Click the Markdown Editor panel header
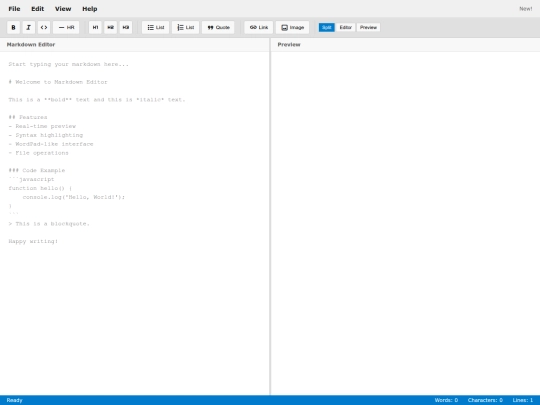 click(135, 45)
